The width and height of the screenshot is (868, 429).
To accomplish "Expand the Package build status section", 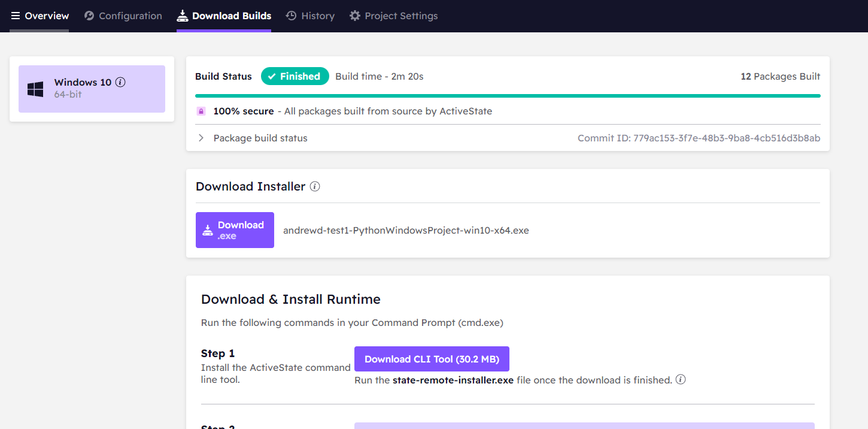I will coord(202,138).
